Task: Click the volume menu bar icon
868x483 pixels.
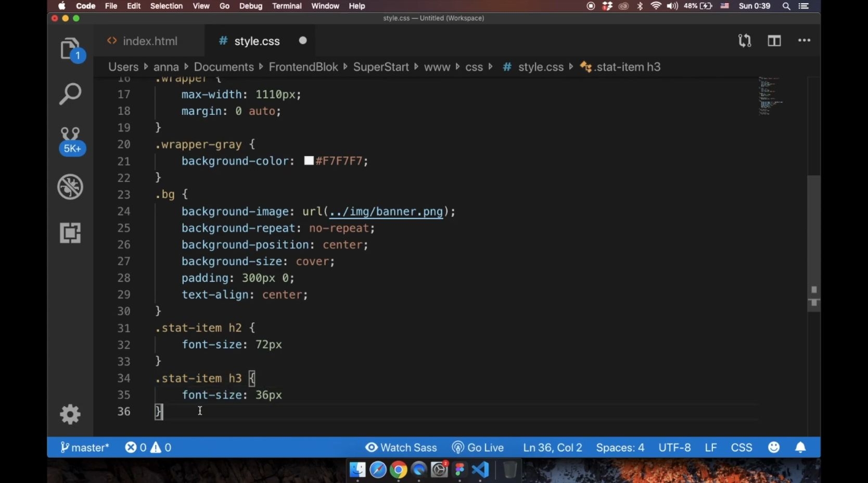Action: tap(672, 6)
